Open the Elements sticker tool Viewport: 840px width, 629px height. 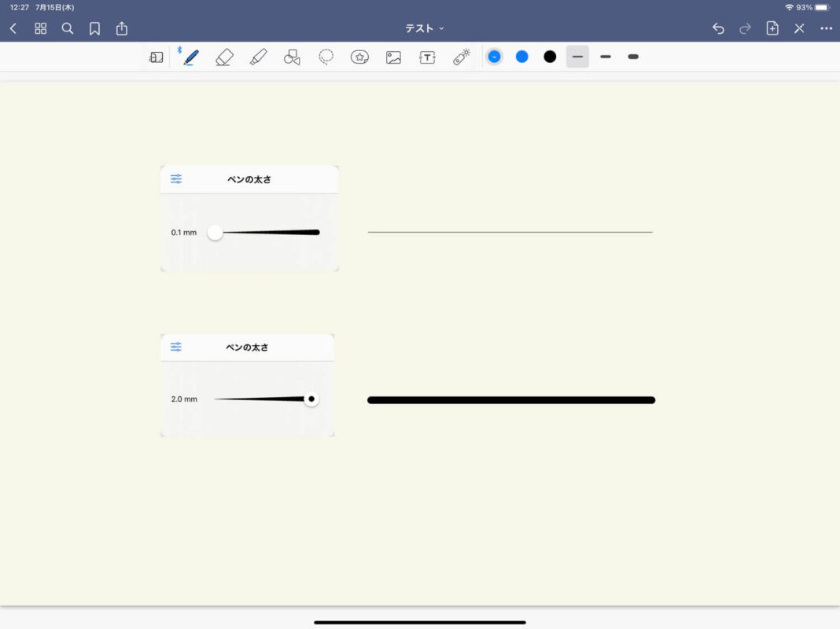pyautogui.click(x=359, y=57)
